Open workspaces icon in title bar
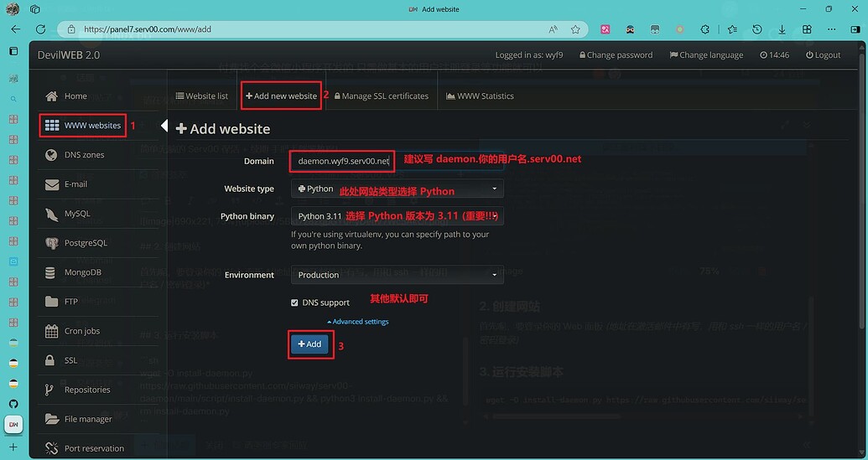868x460 pixels. (x=35, y=9)
